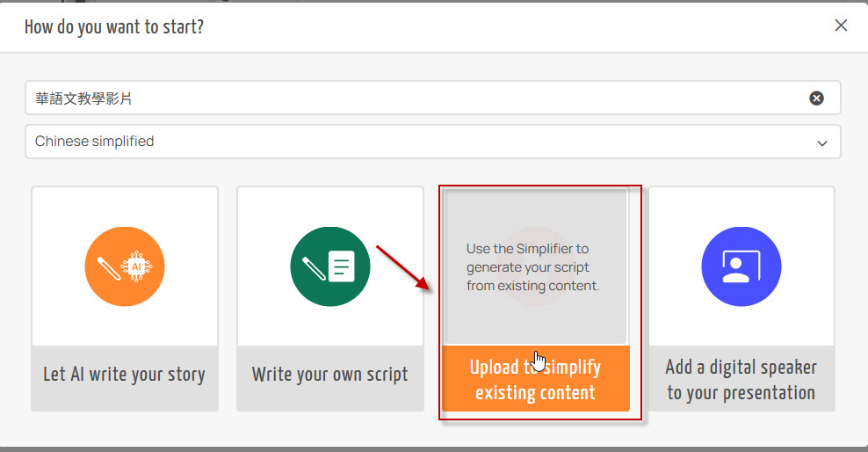Viewport: 868px width, 452px height.
Task: Click the green pencil and document icon
Action: pyautogui.click(x=330, y=266)
